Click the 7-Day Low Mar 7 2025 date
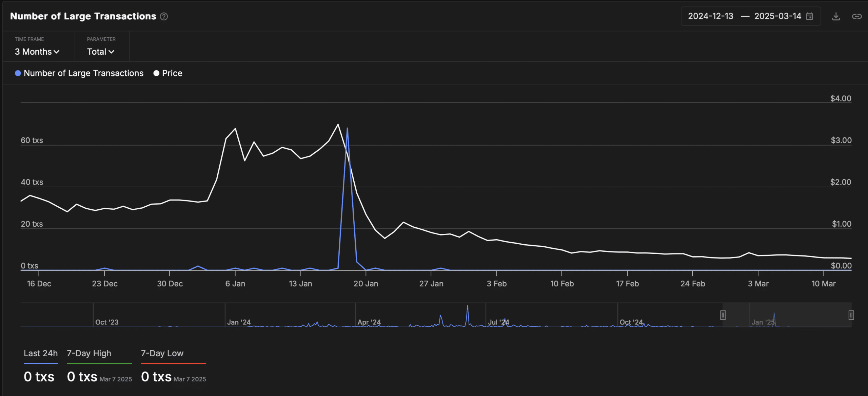The image size is (868, 396). (190, 379)
